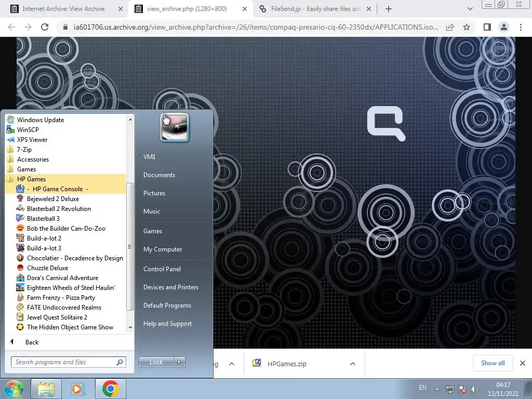Open Bob the Builder Can-Do-Zoo
Screen dimensions: 532x399
(65, 229)
